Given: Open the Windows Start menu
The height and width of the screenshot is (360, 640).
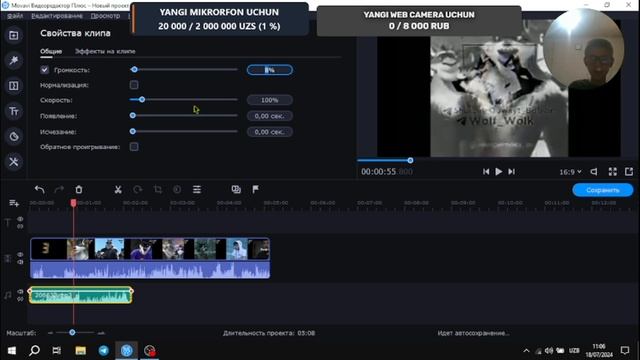Looking at the screenshot, I should tap(11, 351).
